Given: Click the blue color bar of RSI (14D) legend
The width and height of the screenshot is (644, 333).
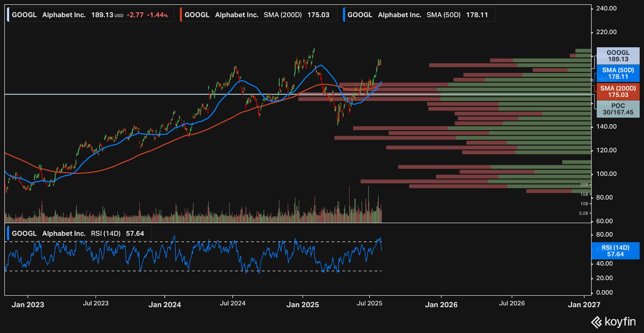Looking at the screenshot, I should (x=8, y=234).
